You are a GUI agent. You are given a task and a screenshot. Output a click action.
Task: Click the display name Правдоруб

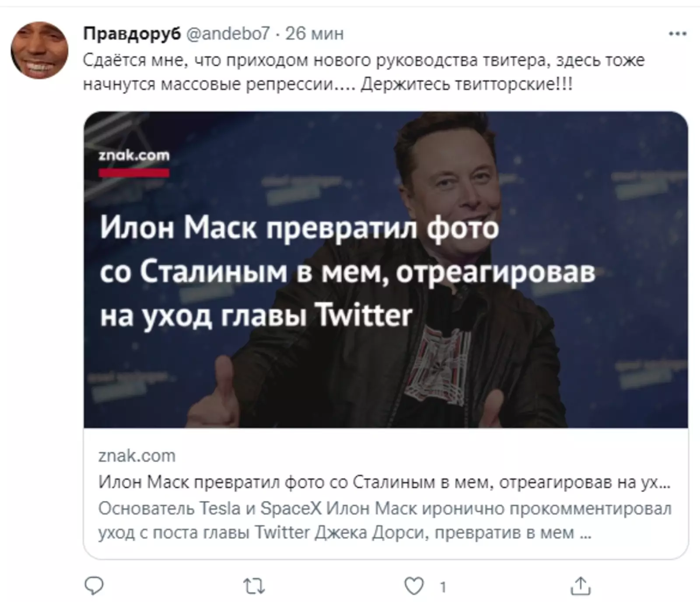(132, 33)
